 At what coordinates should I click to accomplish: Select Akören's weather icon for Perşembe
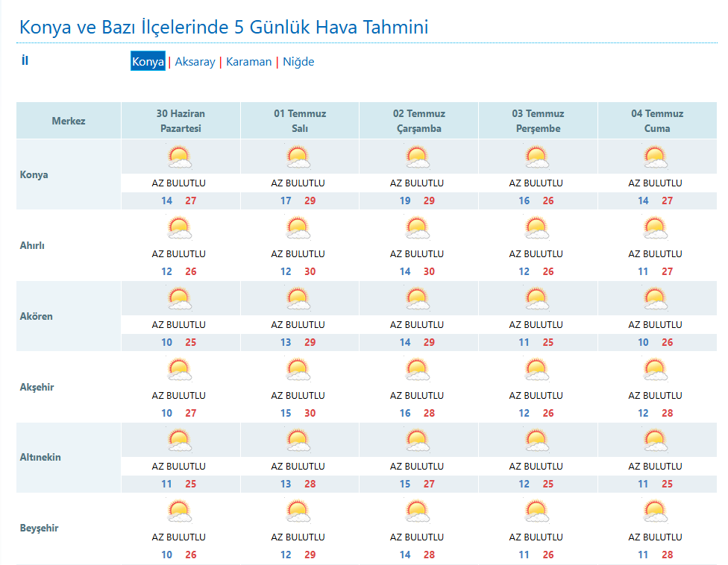[x=537, y=297]
